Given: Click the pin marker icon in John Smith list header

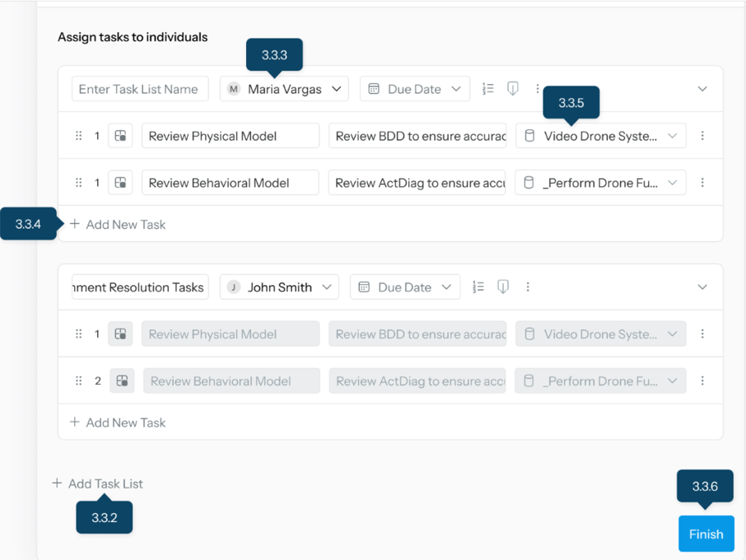Looking at the screenshot, I should (x=502, y=287).
